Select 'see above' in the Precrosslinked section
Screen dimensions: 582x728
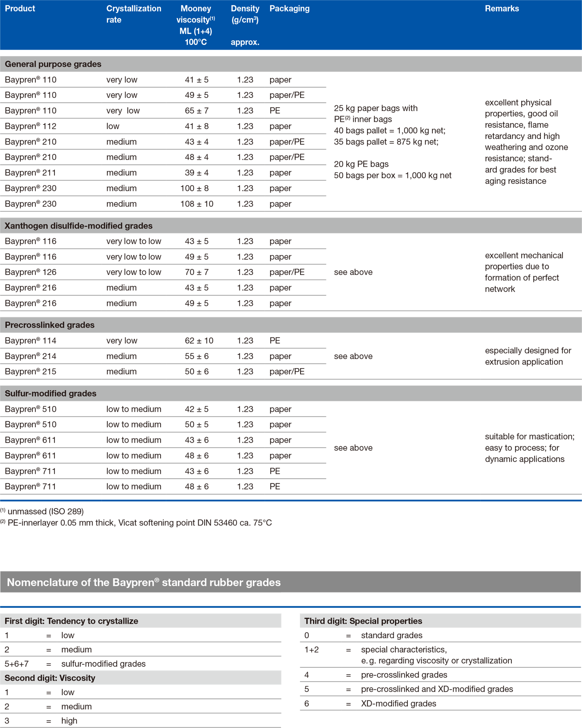click(353, 356)
